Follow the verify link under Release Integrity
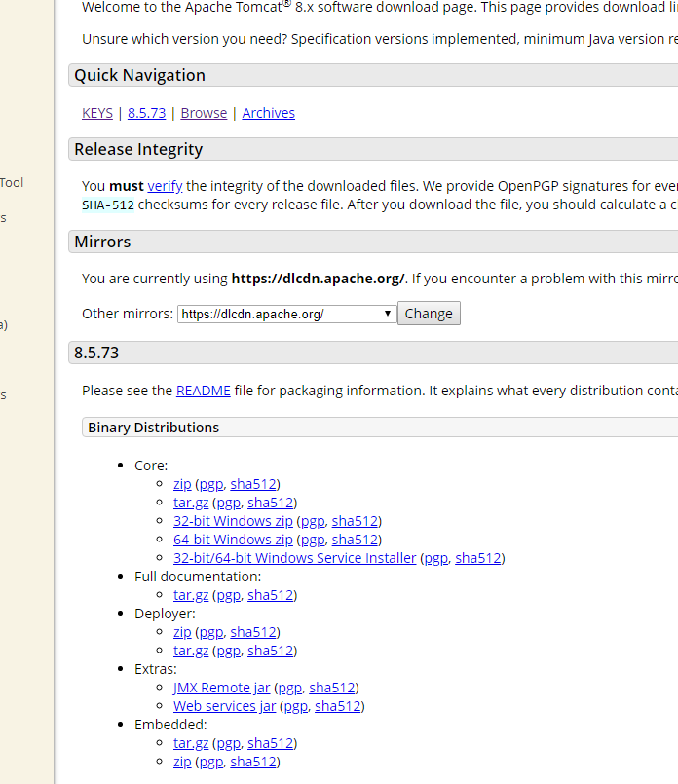Viewport: 678px width, 784px height. [x=165, y=186]
